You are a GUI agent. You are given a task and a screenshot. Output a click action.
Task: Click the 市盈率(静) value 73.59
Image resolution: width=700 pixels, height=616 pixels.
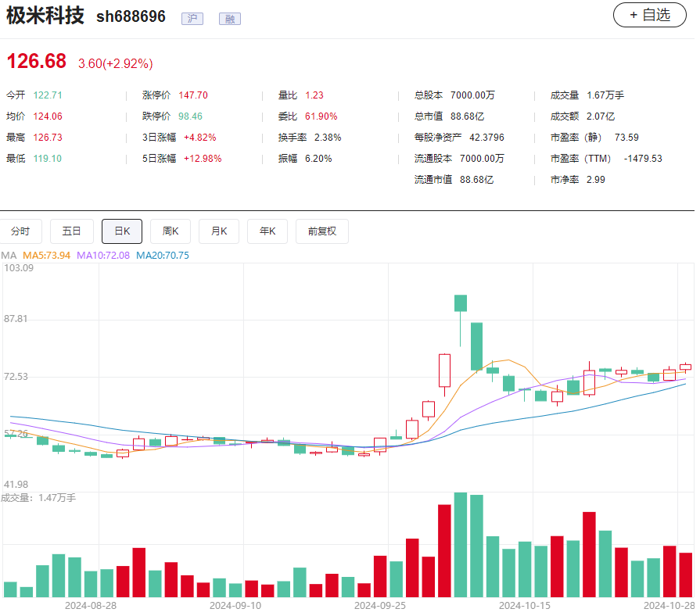626,138
